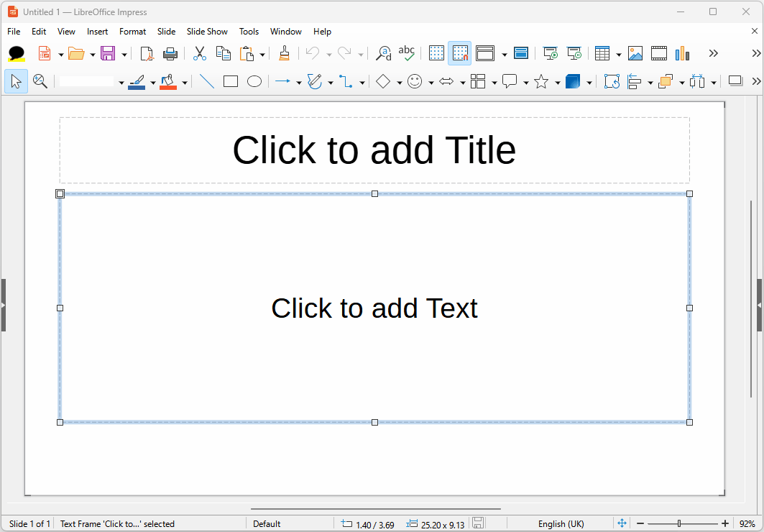Click the Shadow toggle icon
The height and width of the screenshot is (532, 764).
[735, 81]
